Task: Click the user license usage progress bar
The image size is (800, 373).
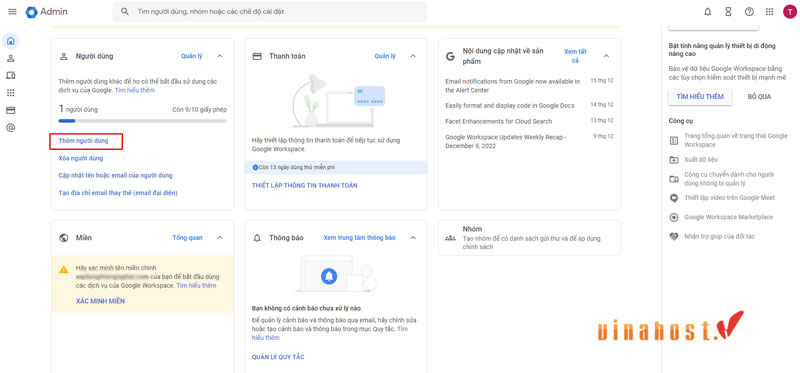Action: point(142,121)
